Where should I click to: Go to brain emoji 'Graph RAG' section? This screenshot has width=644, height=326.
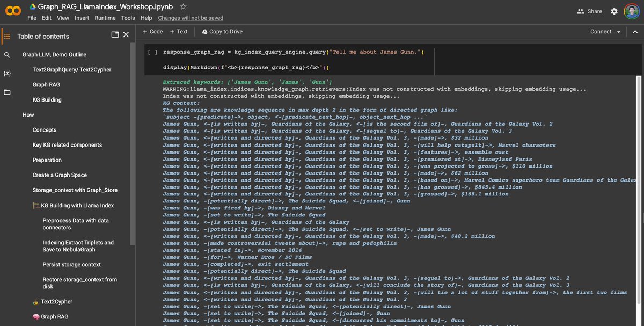pyautogui.click(x=50, y=317)
